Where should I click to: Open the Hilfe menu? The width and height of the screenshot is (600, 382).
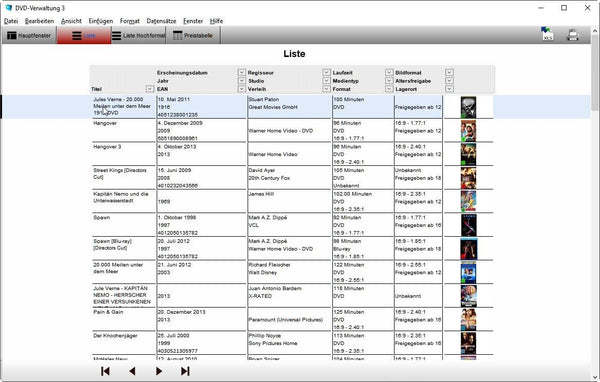pos(216,21)
